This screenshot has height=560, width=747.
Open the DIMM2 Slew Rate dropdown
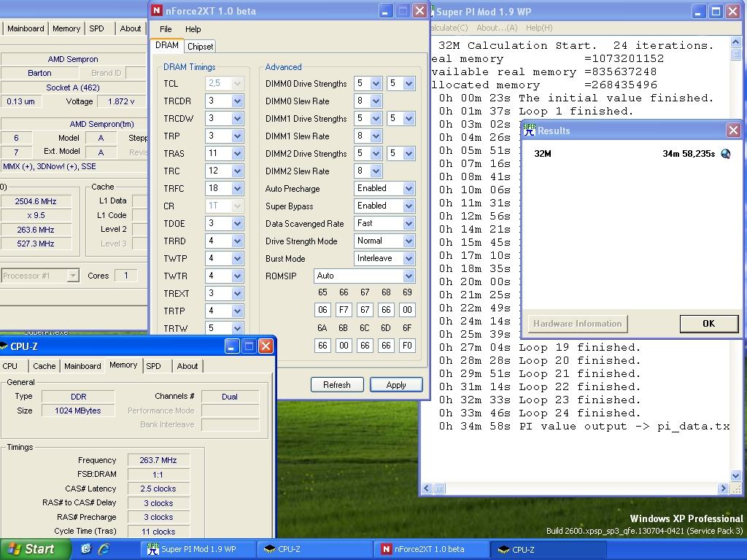point(376,171)
